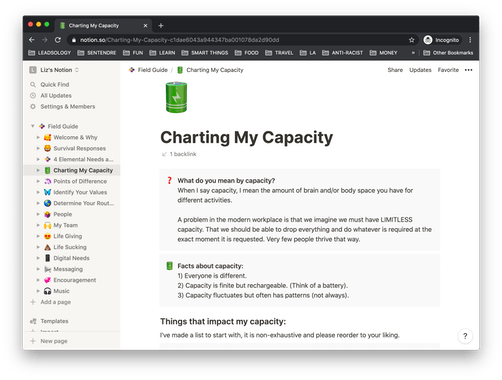Open Encouragement page in sidebar

coord(75,280)
